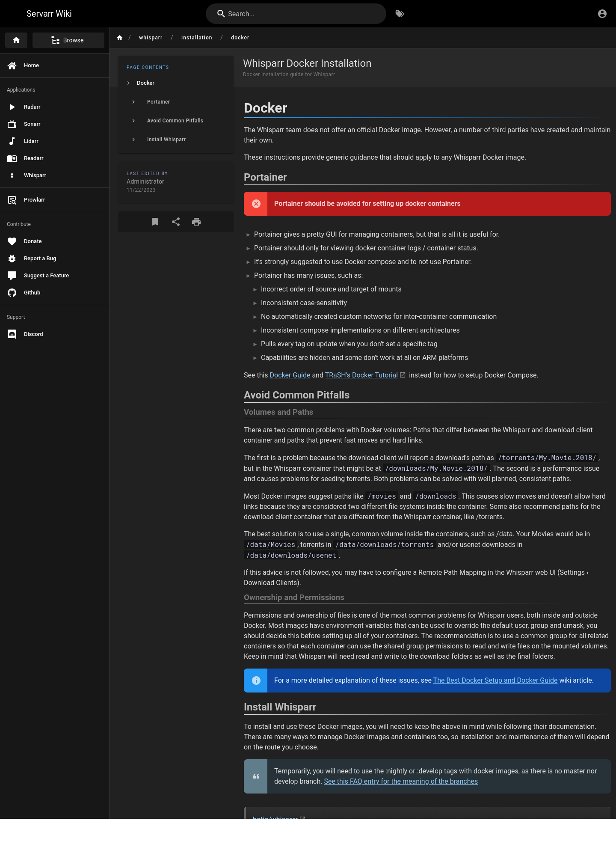Click the Volumes and Paths subheading
The image size is (616, 856).
(x=278, y=412)
